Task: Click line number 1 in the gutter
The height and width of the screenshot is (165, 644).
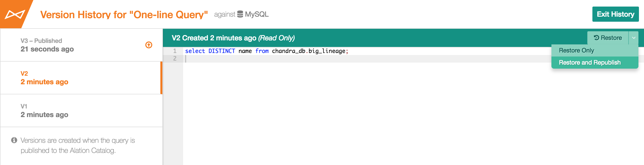Action: click(175, 51)
